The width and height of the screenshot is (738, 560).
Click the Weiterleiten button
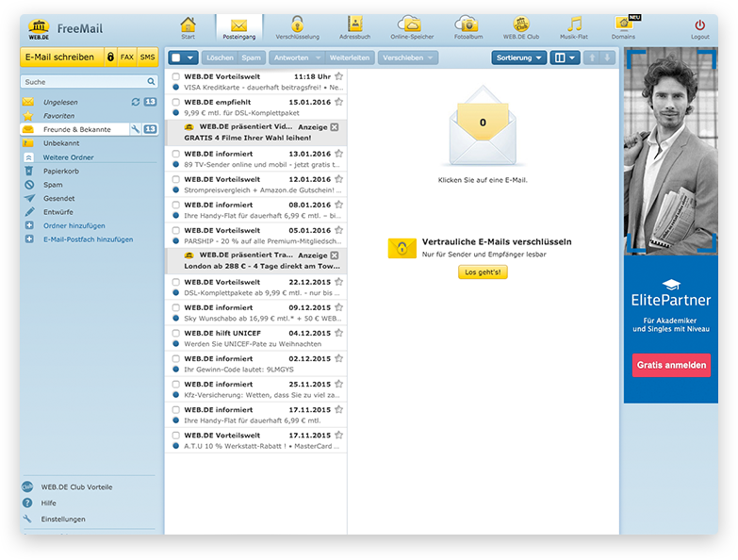[350, 58]
